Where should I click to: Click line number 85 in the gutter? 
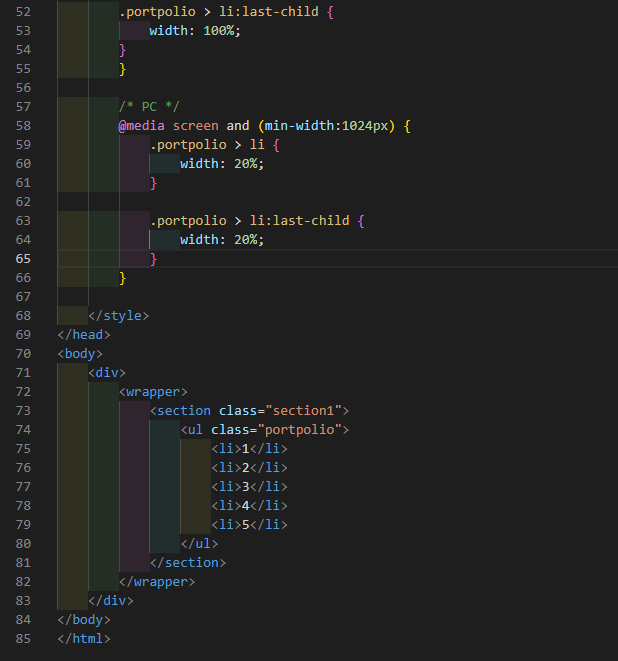pos(23,639)
